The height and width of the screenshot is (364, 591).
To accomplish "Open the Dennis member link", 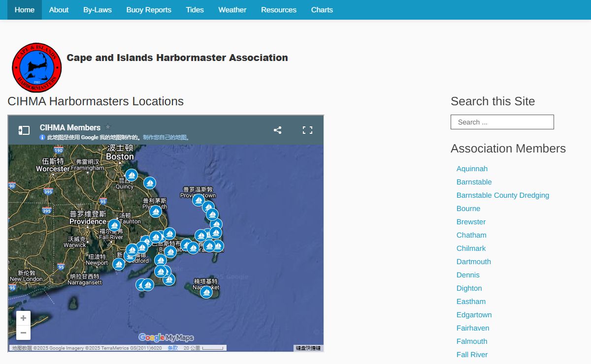I will point(468,275).
